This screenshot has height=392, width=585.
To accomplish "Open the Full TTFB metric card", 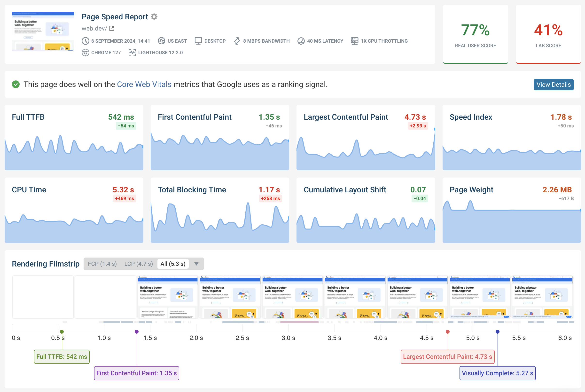I will pyautogui.click(x=74, y=138).
